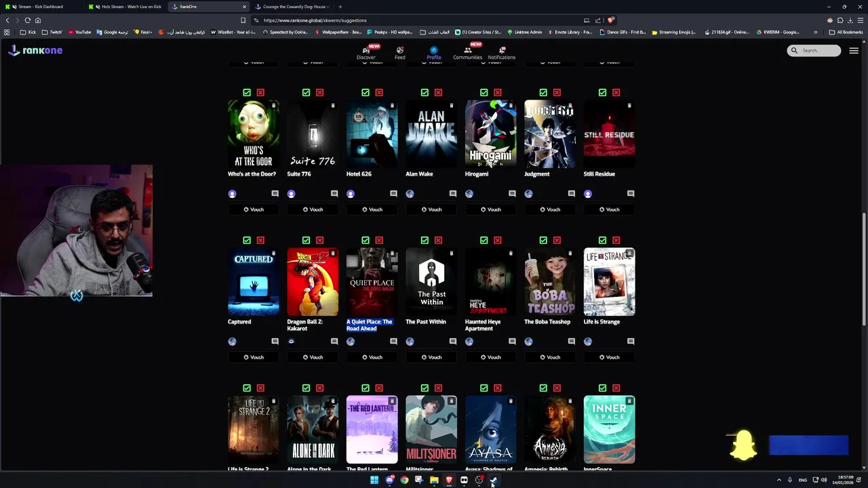
Task: Accept the Hotel 626 suggestion
Action: [x=366, y=92]
